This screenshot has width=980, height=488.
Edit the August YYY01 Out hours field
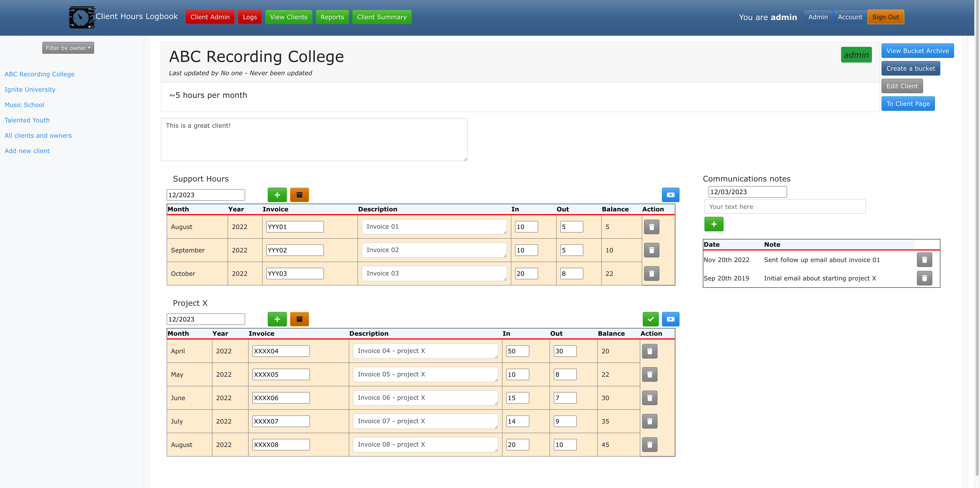(x=571, y=227)
